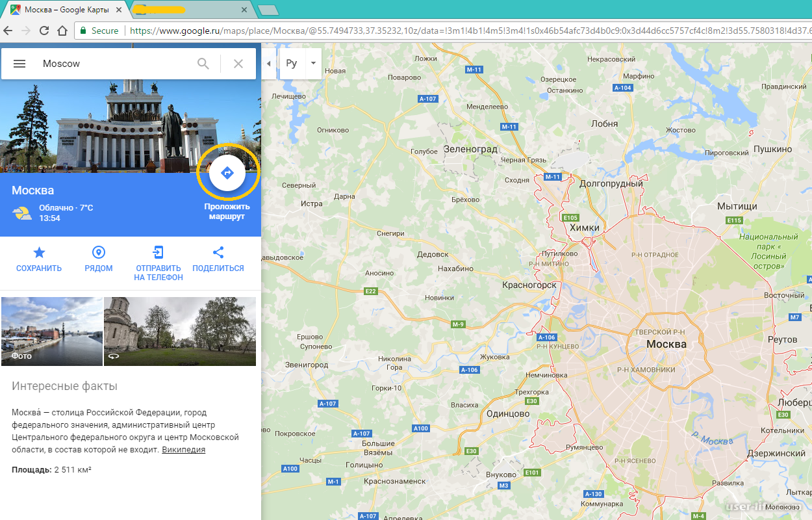This screenshot has height=520, width=812.
Task: Click the Зеленоград label on map
Action: [470, 149]
